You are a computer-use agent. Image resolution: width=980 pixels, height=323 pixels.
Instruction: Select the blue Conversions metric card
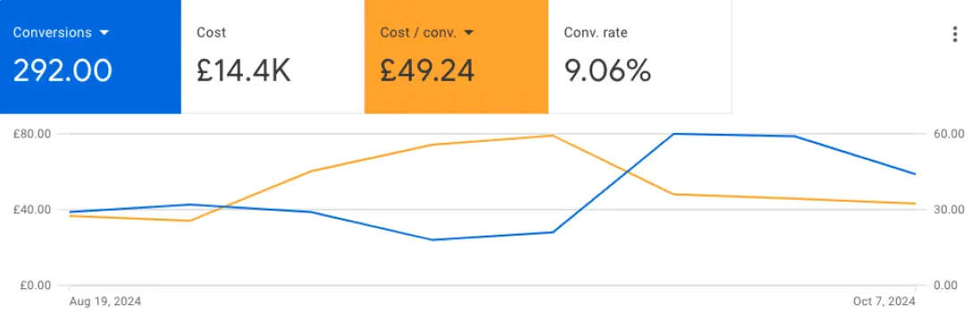click(90, 57)
